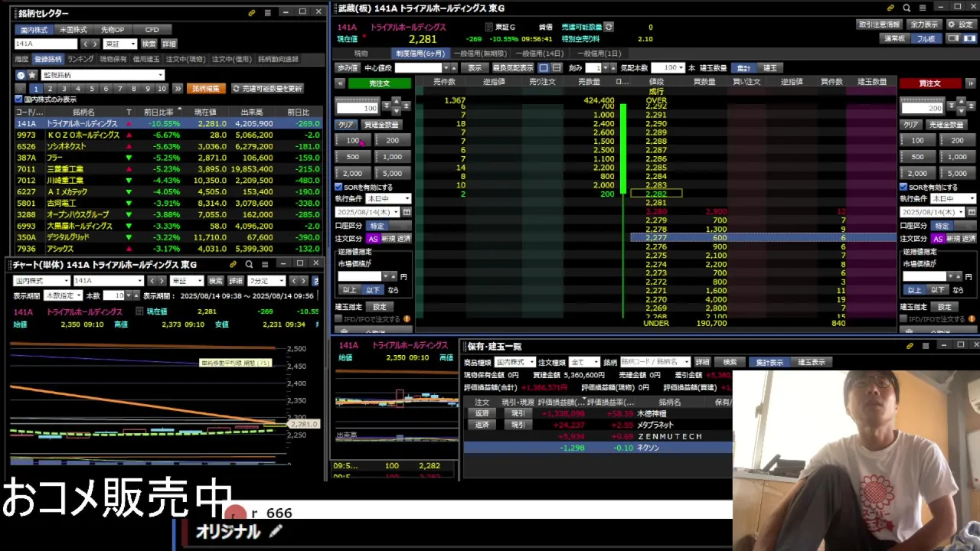Screen dimensions: 980x551
Task: Open calendar icon next to sell-side date
Action: pos(407,212)
